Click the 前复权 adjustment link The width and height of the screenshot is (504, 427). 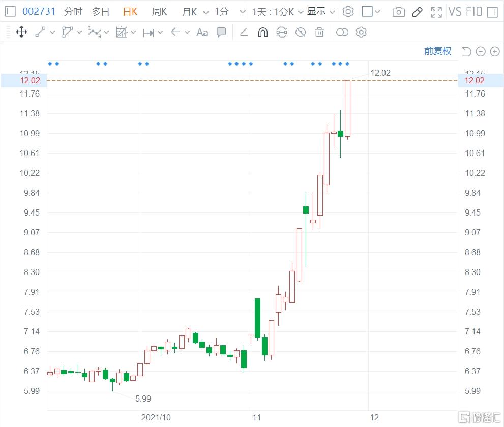(x=437, y=51)
